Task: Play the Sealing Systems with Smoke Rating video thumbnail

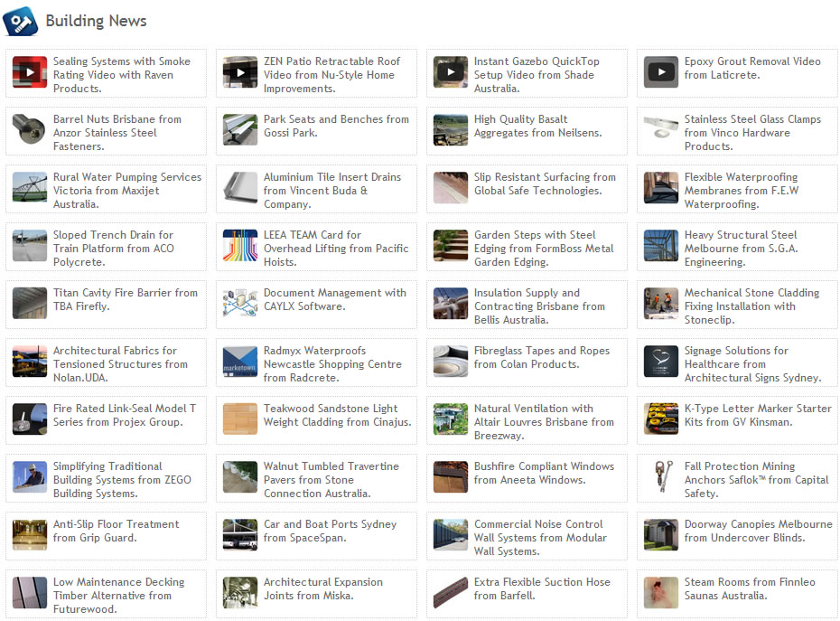Action: pyautogui.click(x=30, y=71)
